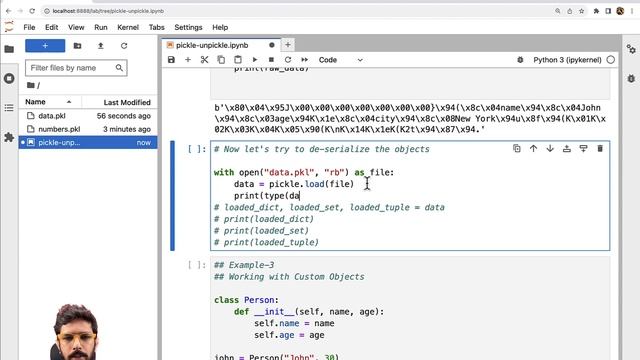This screenshot has height=360, width=640.
Task: Open the Property Inspector gears icon
Action: 631,49
